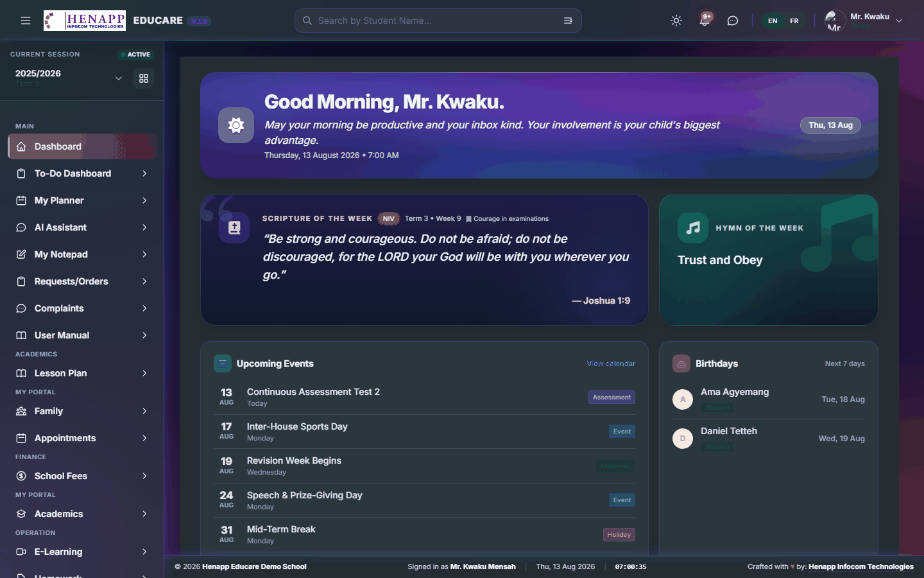Screen dimensions: 924x578
Task: Click the Appointments calendar icon
Action: 21,438
